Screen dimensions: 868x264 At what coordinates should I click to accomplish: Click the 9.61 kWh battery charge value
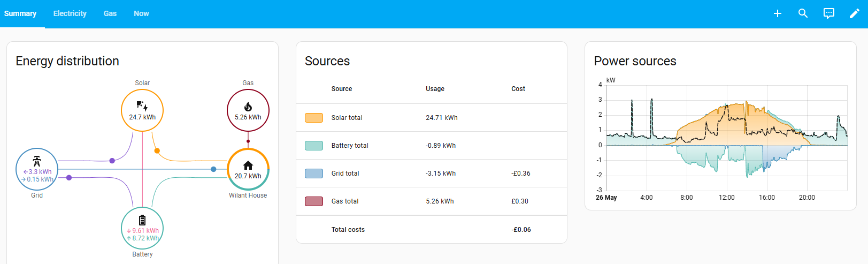tap(142, 231)
